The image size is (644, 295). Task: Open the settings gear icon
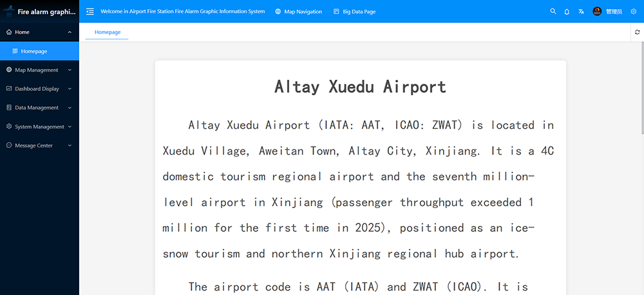coord(633,12)
